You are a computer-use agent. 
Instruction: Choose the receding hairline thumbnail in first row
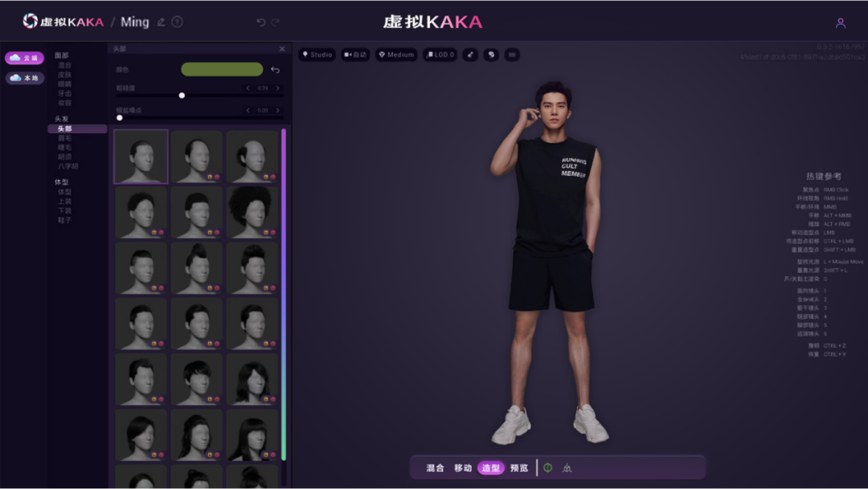point(197,157)
